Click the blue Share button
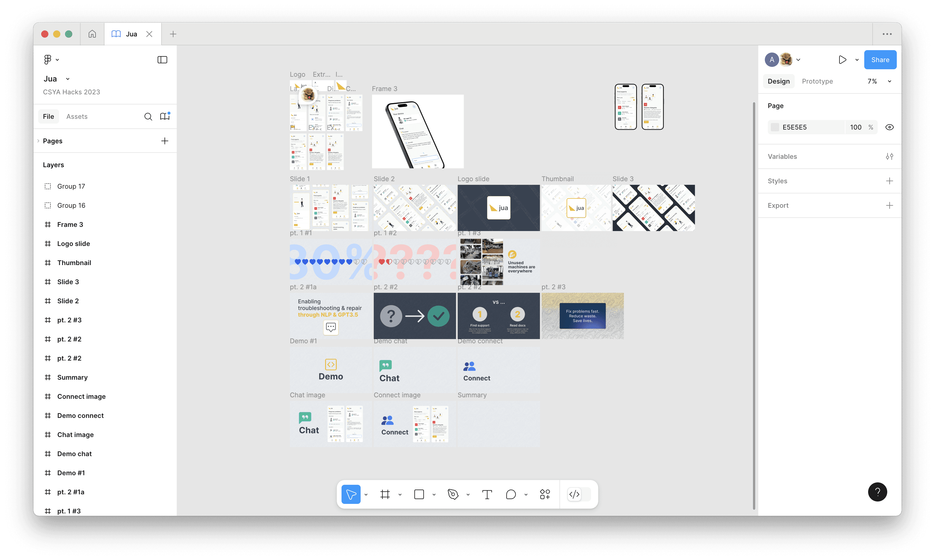 [x=880, y=60]
